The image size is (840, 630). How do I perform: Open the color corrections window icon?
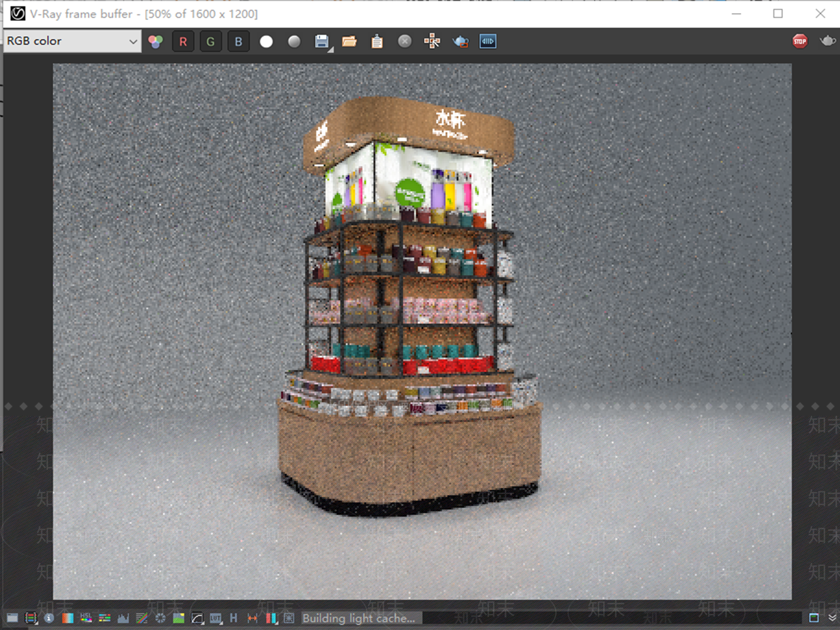(31, 618)
